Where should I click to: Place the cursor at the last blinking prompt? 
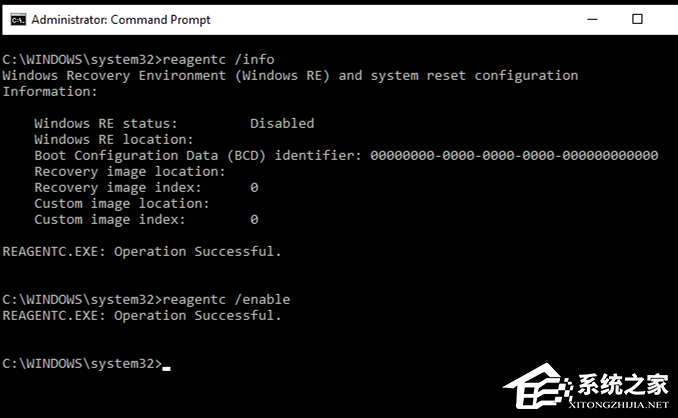coord(166,364)
